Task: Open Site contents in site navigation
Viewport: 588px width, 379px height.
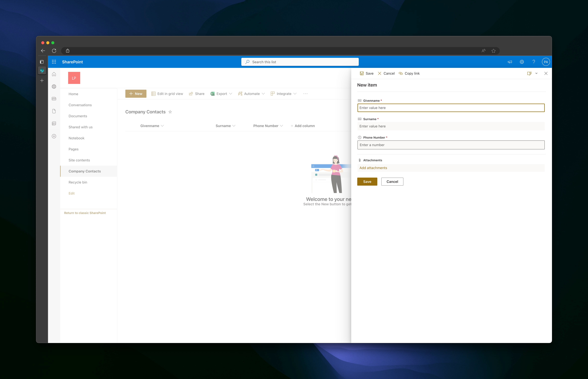Action: (79, 160)
